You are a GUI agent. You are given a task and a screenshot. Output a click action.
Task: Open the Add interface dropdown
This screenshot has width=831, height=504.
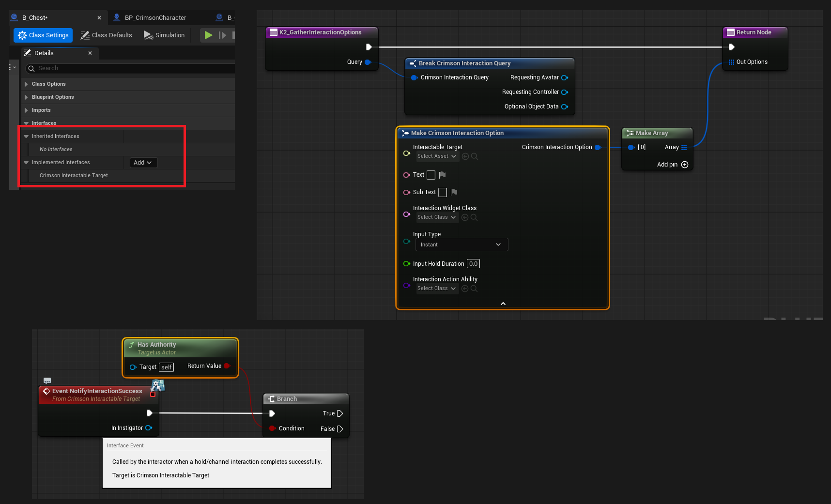[x=143, y=163]
